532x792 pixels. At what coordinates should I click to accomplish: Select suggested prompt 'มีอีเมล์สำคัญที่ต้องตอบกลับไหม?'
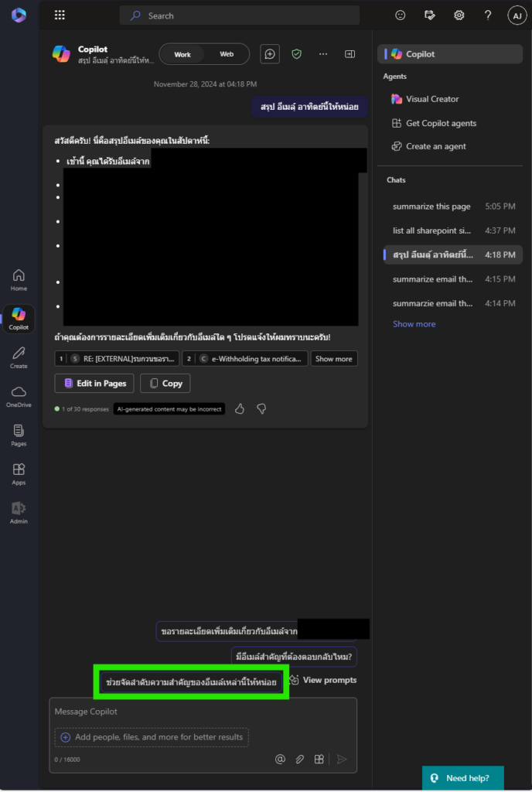coord(294,657)
